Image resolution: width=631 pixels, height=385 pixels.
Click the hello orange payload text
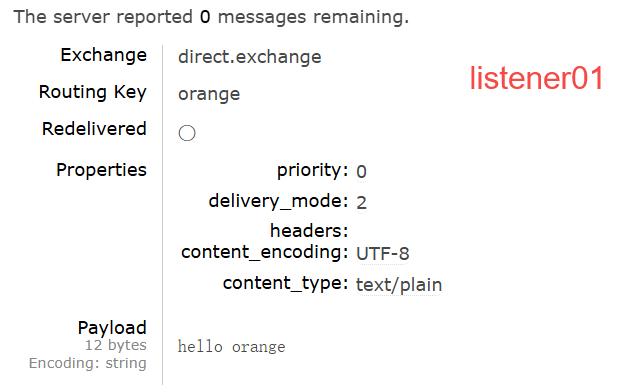231,347
